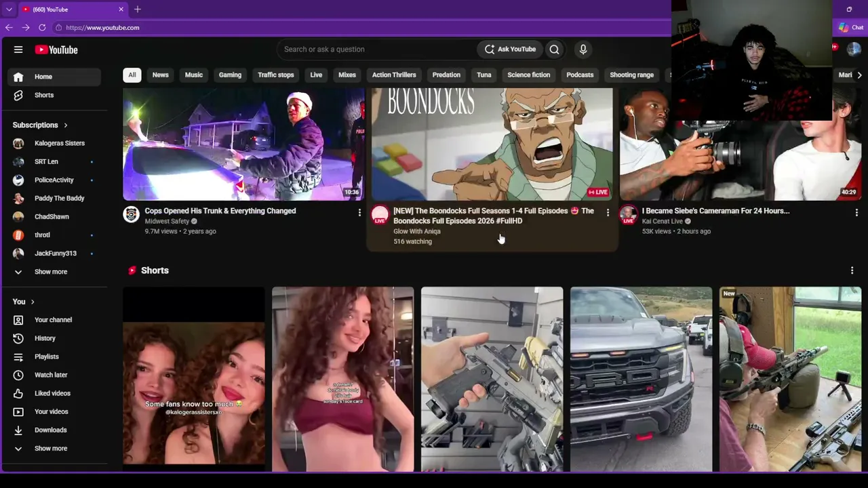Image resolution: width=868 pixels, height=488 pixels.
Task: Select the Mixes filter chip
Action: point(347,75)
